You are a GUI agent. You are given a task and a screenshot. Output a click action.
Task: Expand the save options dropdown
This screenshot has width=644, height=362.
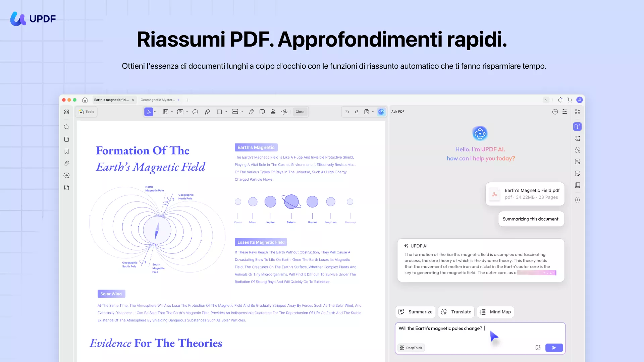click(x=372, y=112)
